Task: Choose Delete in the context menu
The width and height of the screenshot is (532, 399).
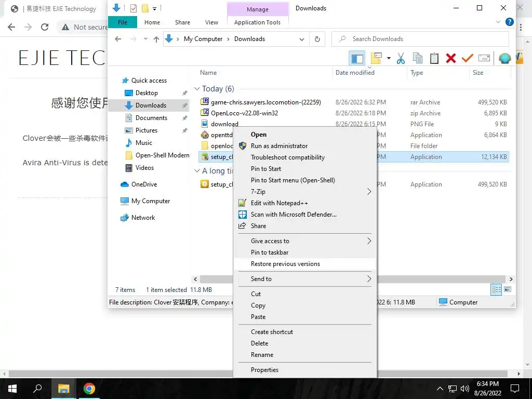Action: pos(305,343)
